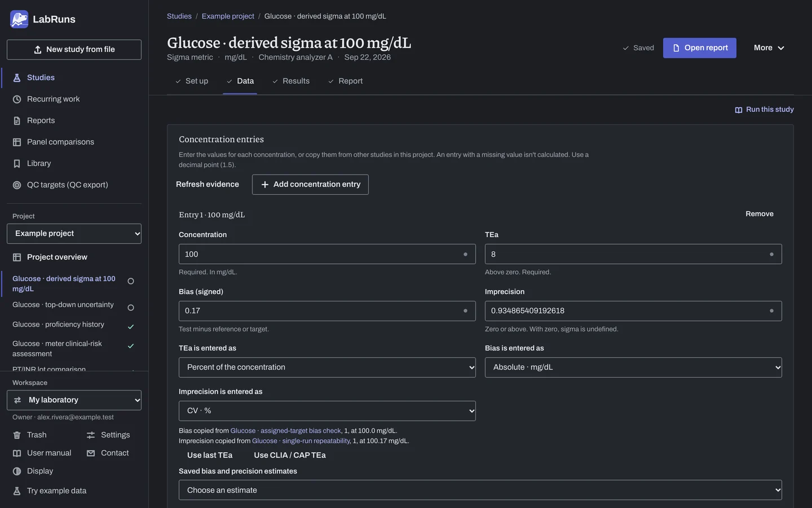Screen dimensions: 812x508
Task: Remove Entry 1
Action: pyautogui.click(x=760, y=214)
